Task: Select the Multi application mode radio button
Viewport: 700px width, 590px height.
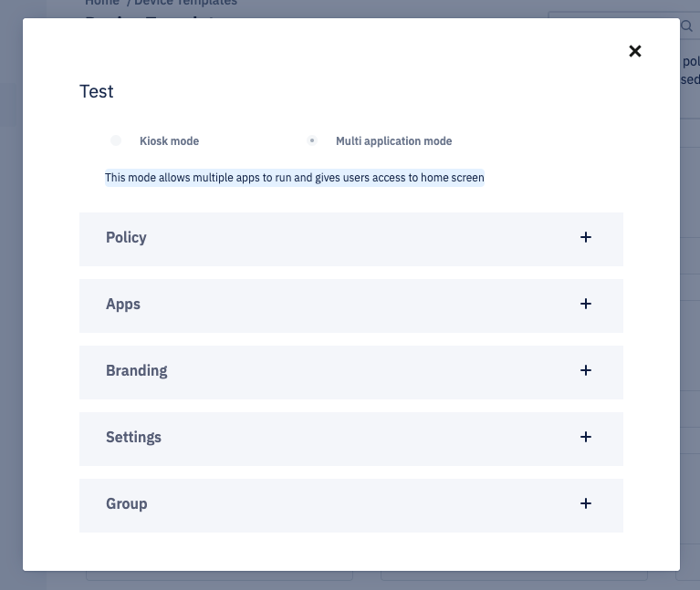Action: 312,140
